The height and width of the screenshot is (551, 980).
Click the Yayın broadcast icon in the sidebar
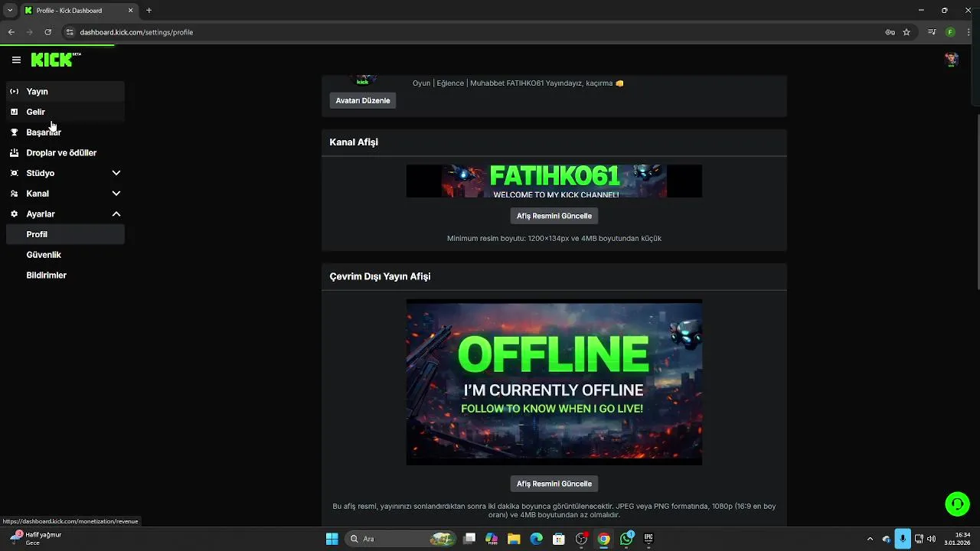14,91
